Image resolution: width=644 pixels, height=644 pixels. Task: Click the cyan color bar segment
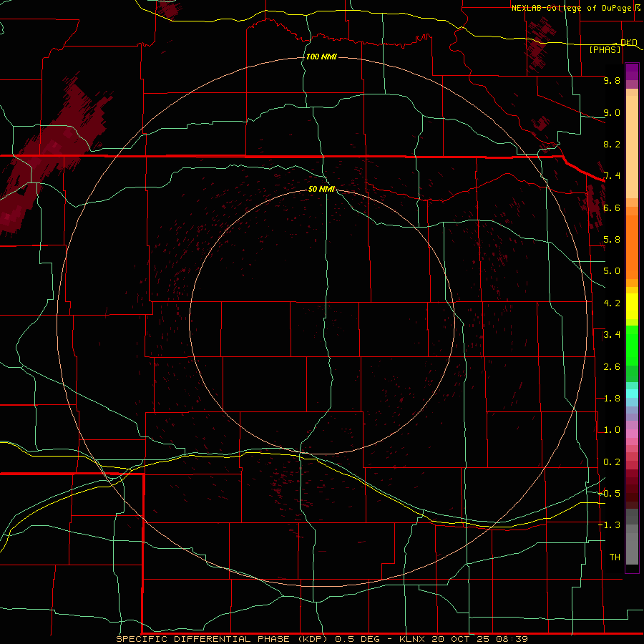pos(632,394)
